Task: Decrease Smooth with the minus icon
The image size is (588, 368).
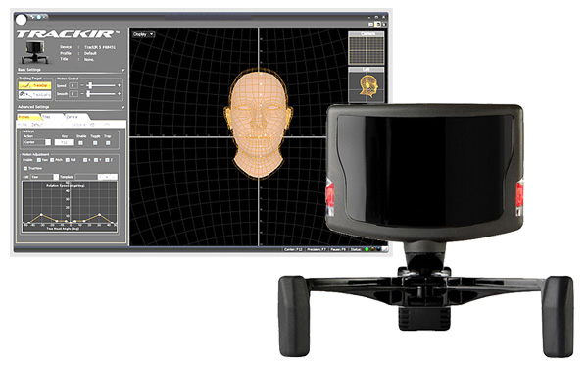Action: coord(82,94)
